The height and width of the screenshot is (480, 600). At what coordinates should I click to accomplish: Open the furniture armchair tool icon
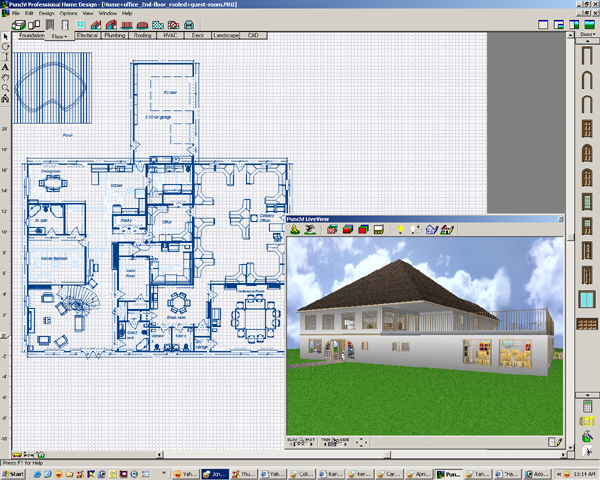tap(189, 25)
